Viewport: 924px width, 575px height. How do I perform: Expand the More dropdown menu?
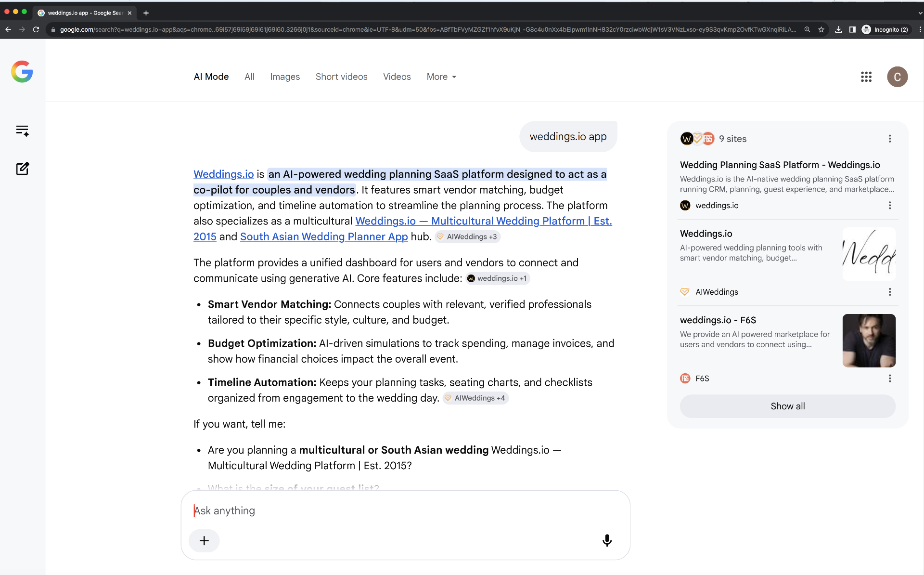[441, 77]
